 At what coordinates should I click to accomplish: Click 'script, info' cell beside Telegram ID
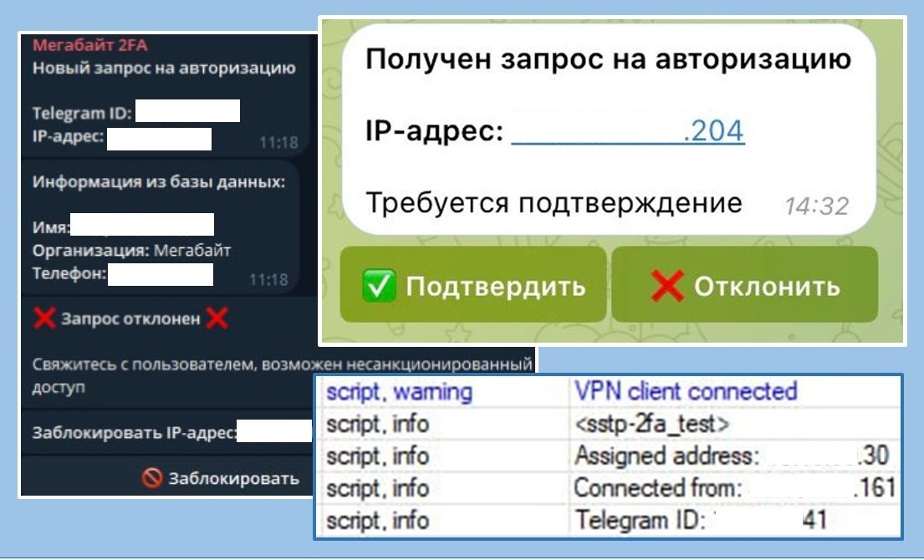pyautogui.click(x=377, y=520)
